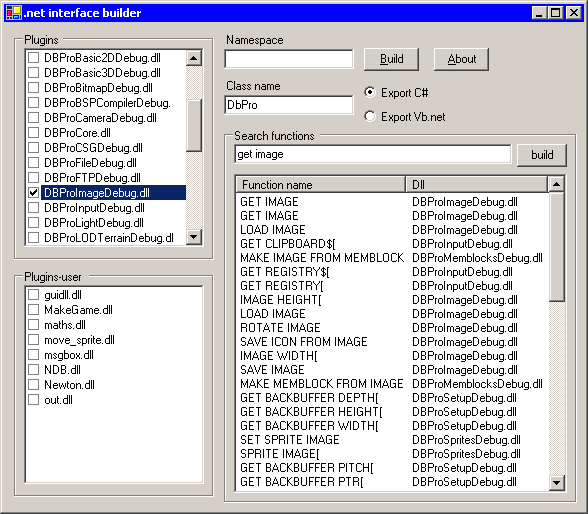Select the GET BACKBUFFER HEIGHT[ row
This screenshot has width=588, height=514.
pos(393,412)
